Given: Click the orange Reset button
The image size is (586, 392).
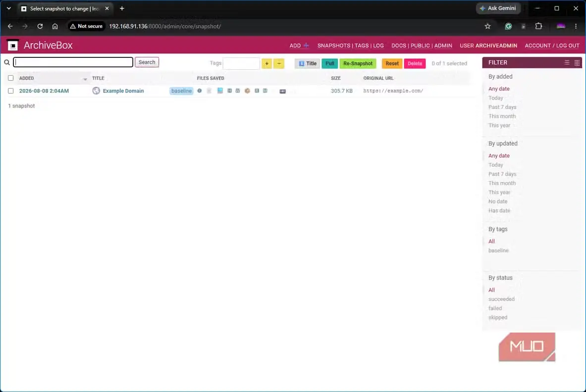Looking at the screenshot, I should (x=392, y=63).
